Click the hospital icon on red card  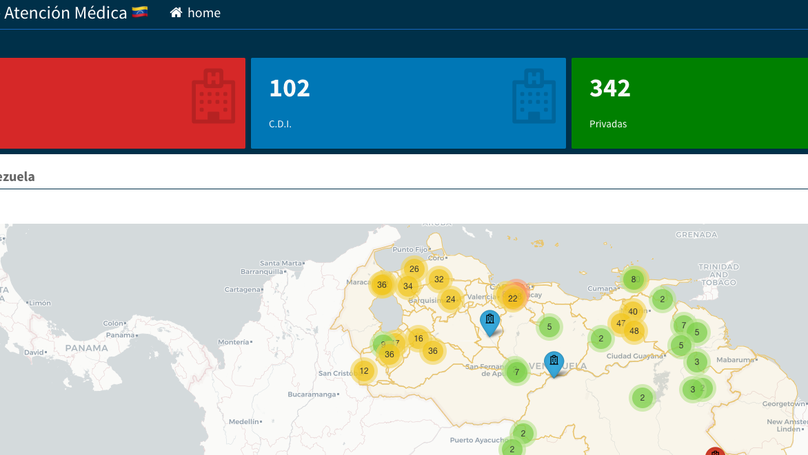pyautogui.click(x=213, y=96)
